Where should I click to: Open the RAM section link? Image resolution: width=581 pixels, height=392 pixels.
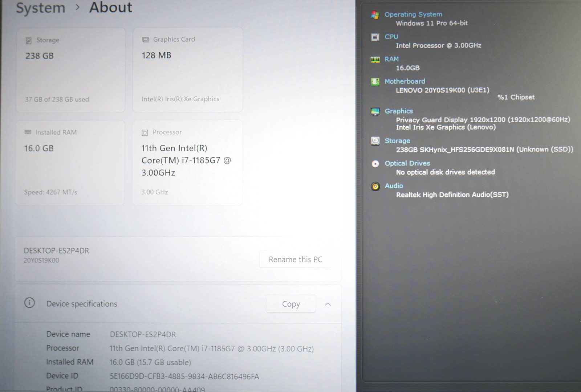pos(391,59)
